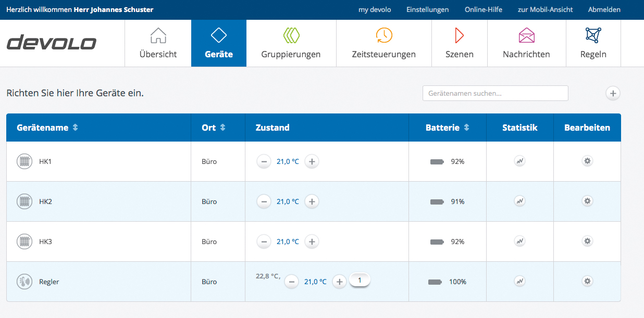The height and width of the screenshot is (318, 644).
Task: Click the devolo logo
Action: [x=52, y=43]
